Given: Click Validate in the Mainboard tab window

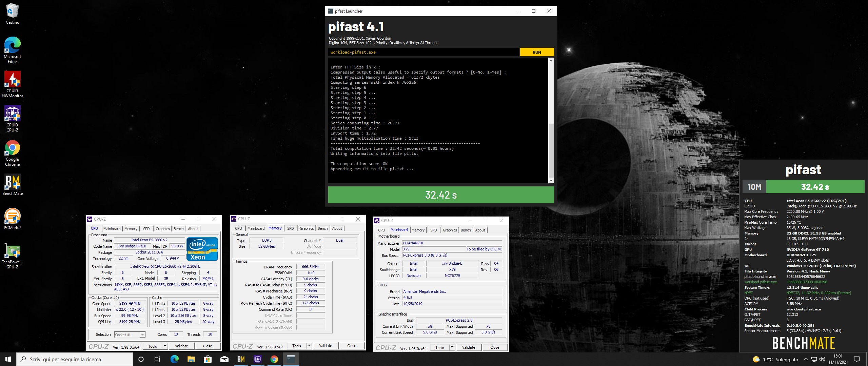Looking at the screenshot, I should pyautogui.click(x=469, y=347).
